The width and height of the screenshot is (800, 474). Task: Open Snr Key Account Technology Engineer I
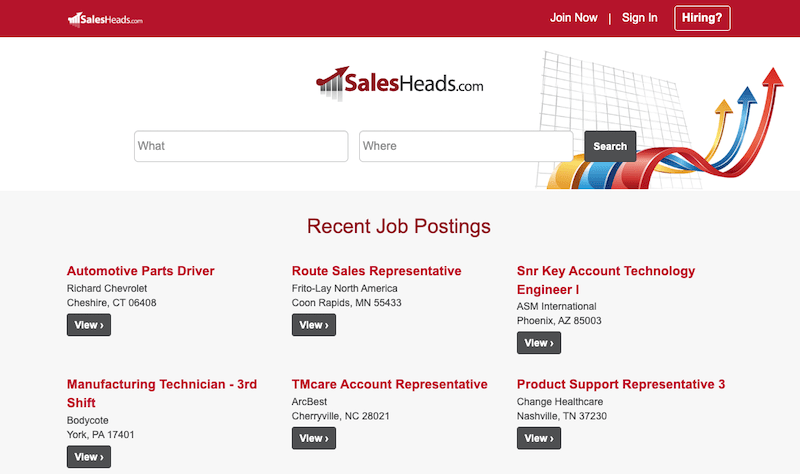(606, 280)
